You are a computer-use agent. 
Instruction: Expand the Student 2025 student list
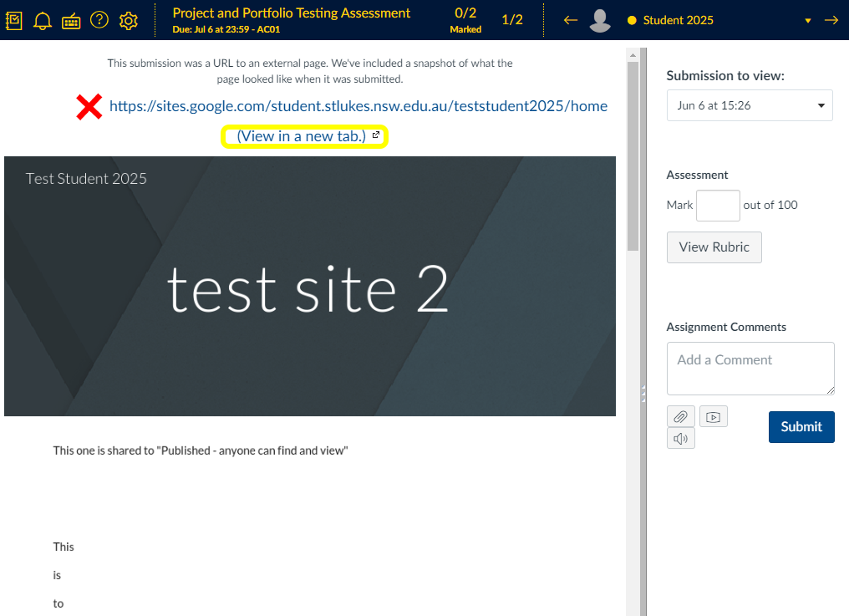click(x=807, y=21)
